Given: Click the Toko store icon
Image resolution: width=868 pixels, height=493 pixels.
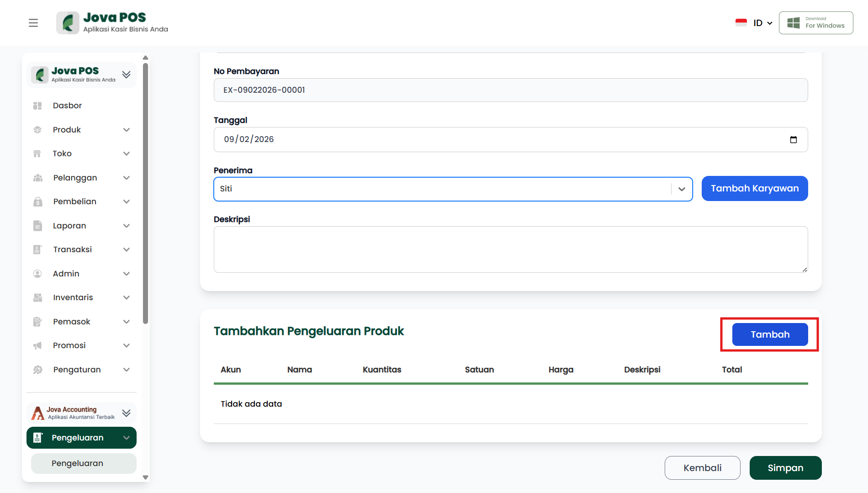Looking at the screenshot, I should coord(37,154).
